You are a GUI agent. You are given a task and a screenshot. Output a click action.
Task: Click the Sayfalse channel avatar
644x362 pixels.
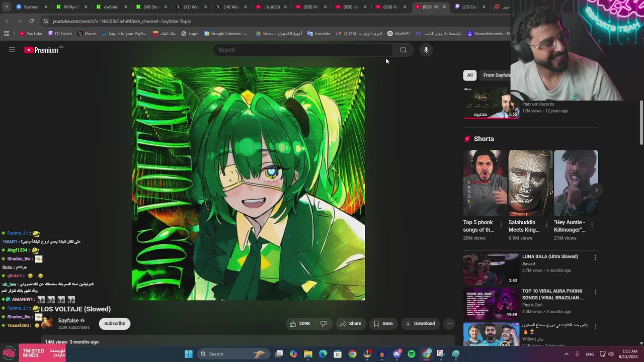click(48, 323)
